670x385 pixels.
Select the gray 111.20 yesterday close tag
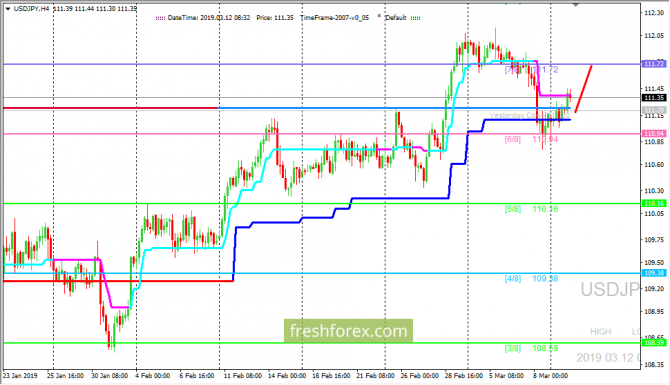click(x=654, y=110)
